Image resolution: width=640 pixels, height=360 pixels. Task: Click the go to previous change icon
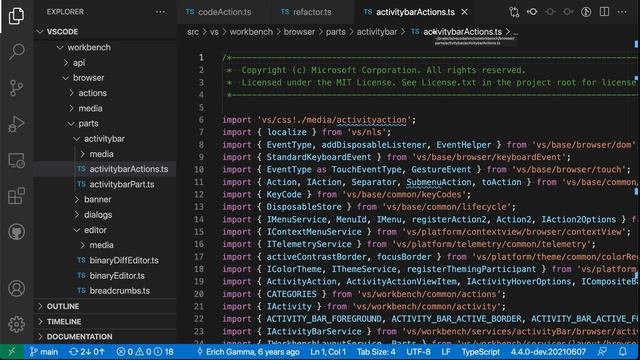tap(532, 12)
